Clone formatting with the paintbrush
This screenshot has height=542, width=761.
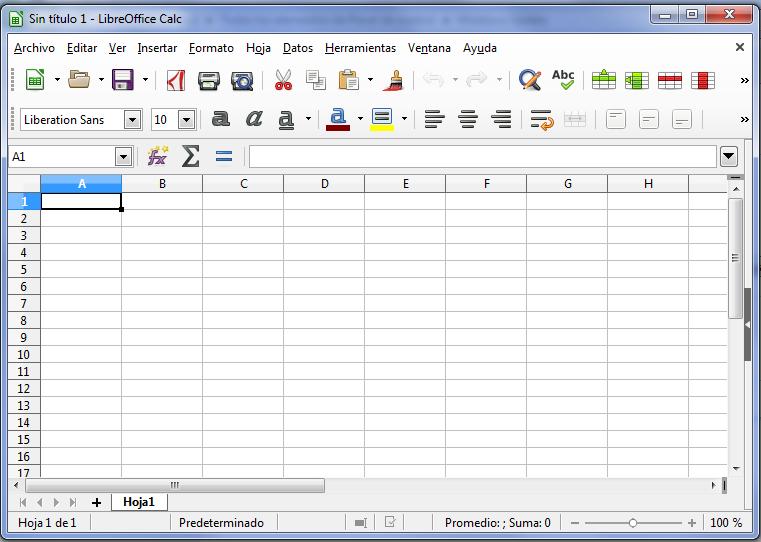(394, 80)
